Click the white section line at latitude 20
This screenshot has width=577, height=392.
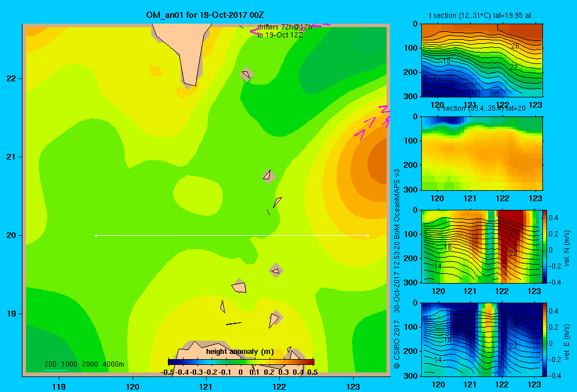pos(232,235)
